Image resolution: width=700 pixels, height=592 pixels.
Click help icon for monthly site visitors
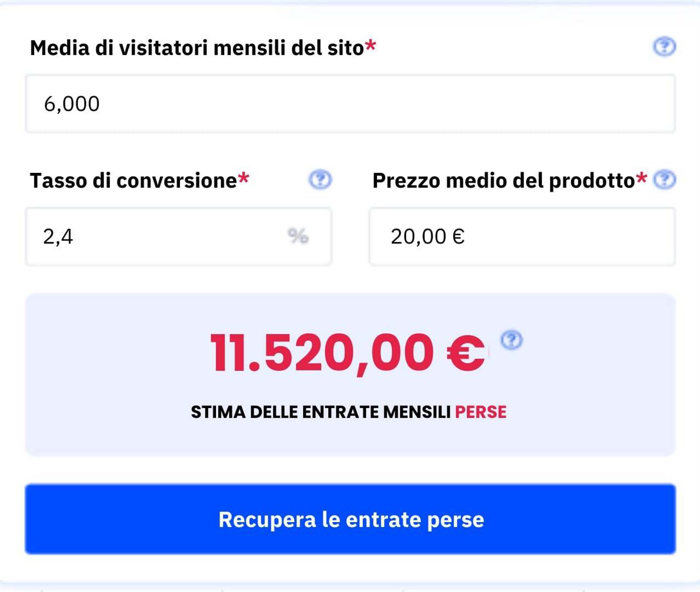click(664, 47)
